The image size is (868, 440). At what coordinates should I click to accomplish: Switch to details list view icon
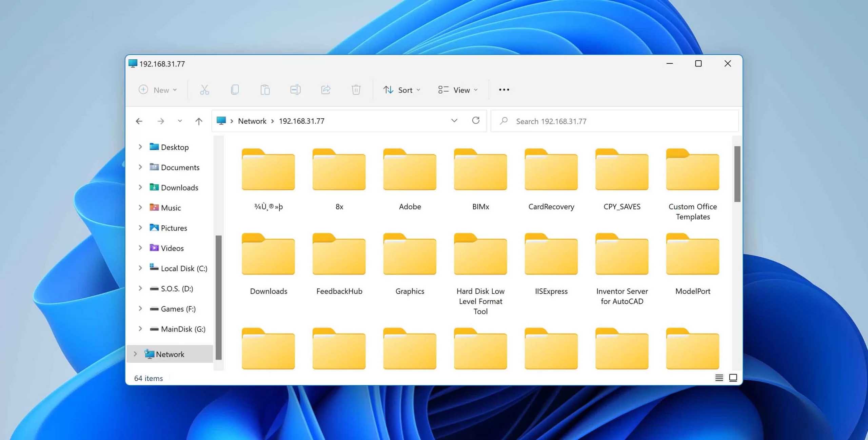coord(719,378)
